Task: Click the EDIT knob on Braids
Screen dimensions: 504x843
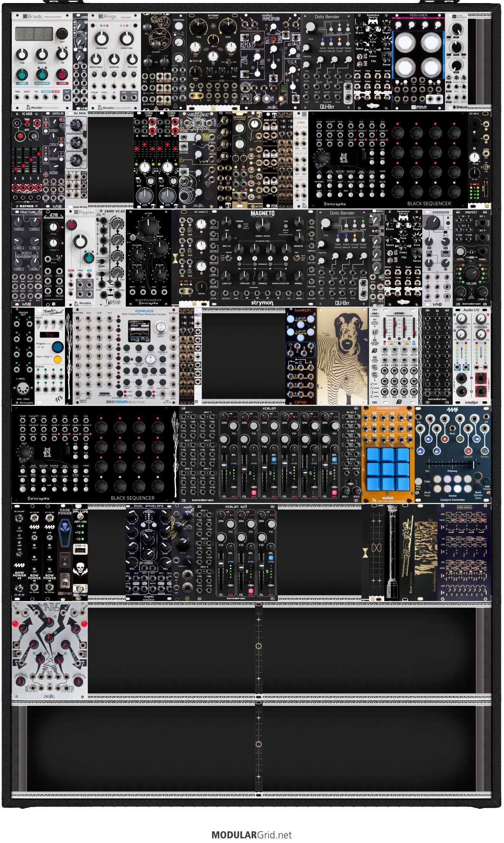Action: (62, 34)
